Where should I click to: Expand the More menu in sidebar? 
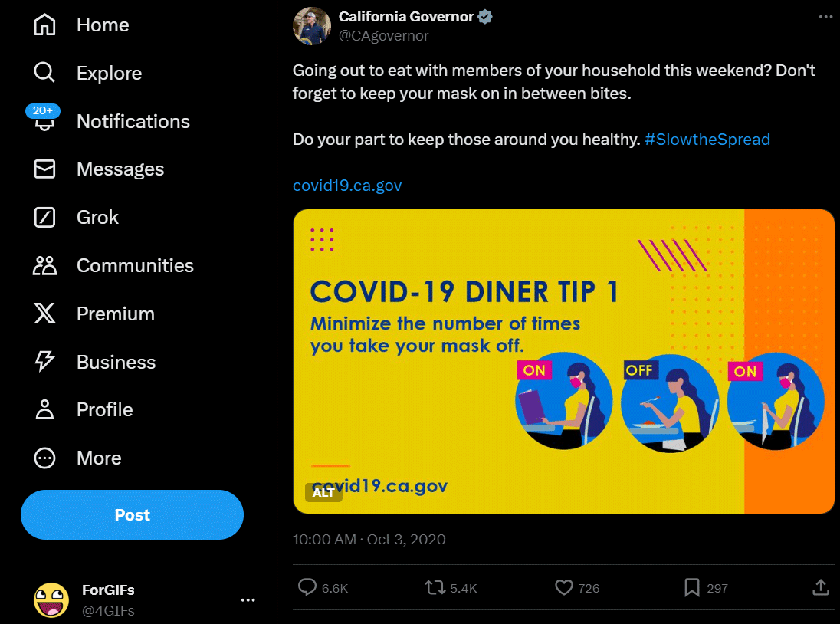[x=45, y=458]
